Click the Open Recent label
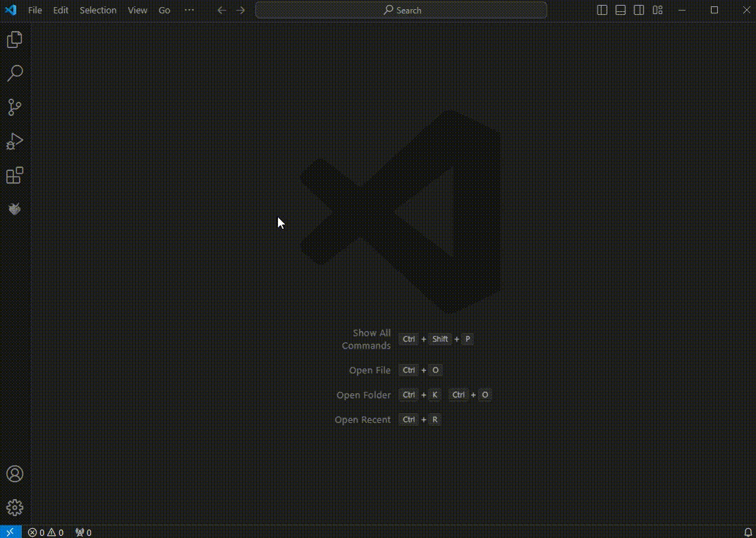 [x=363, y=419]
